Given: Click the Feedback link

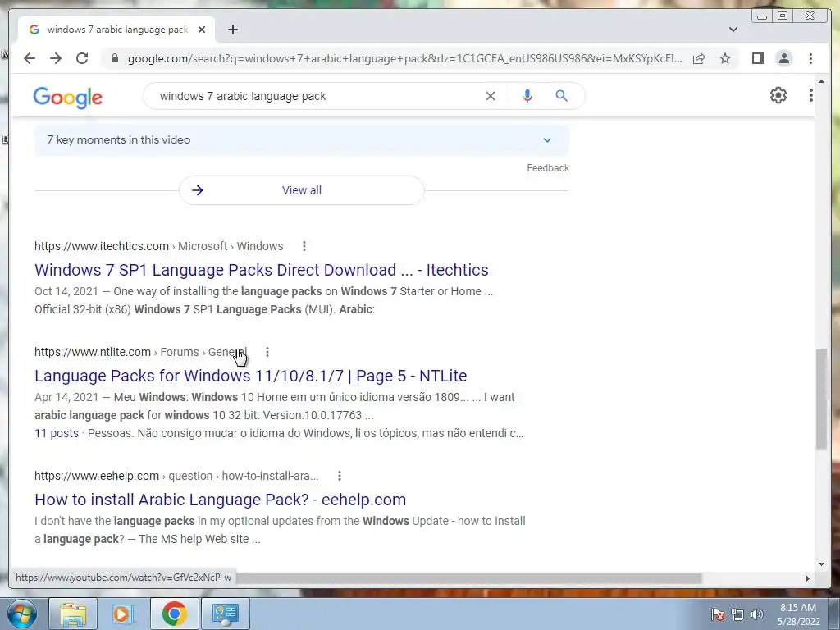Looking at the screenshot, I should click(x=547, y=167).
